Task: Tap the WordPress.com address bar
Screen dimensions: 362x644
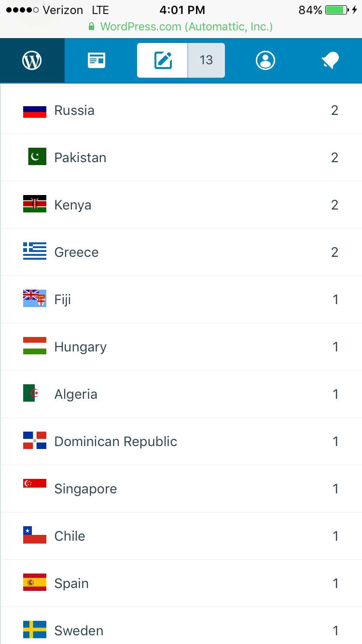Action: tap(181, 26)
